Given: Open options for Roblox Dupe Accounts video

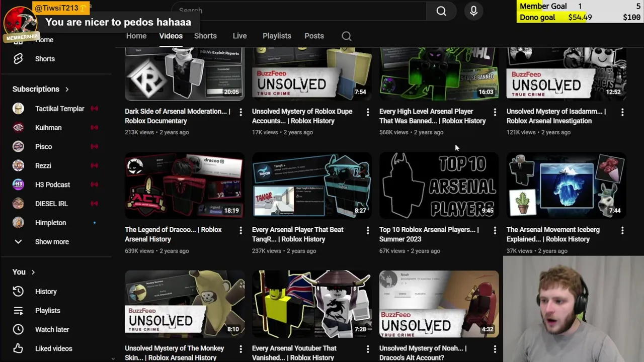Looking at the screenshot, I should (x=368, y=112).
